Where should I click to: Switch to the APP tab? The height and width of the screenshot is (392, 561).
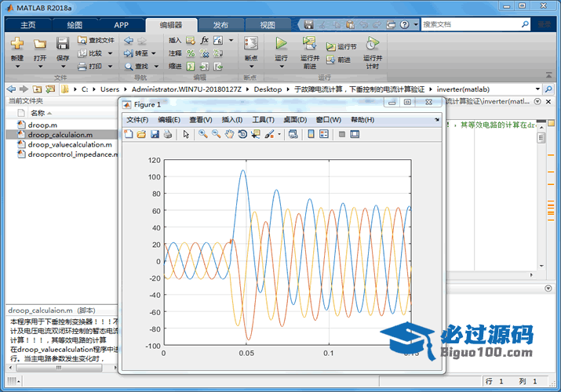click(122, 25)
